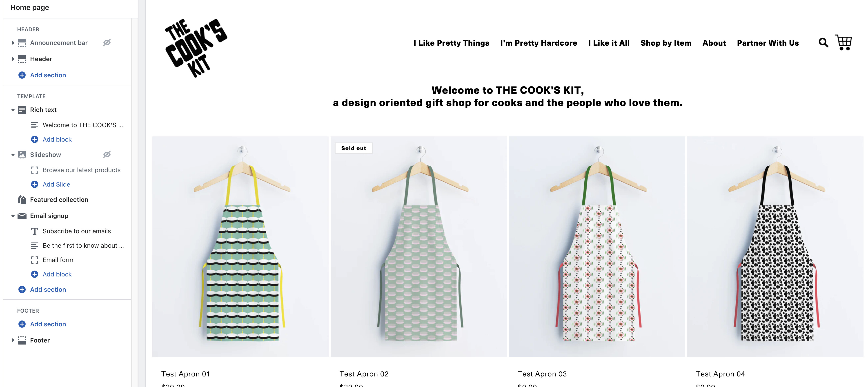Open the Shop by Item menu

pos(666,43)
